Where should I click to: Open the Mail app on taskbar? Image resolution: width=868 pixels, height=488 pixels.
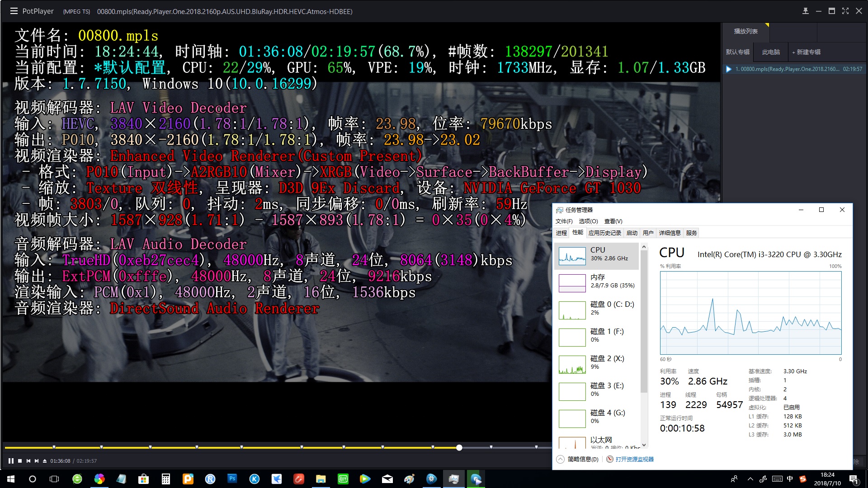tap(387, 479)
